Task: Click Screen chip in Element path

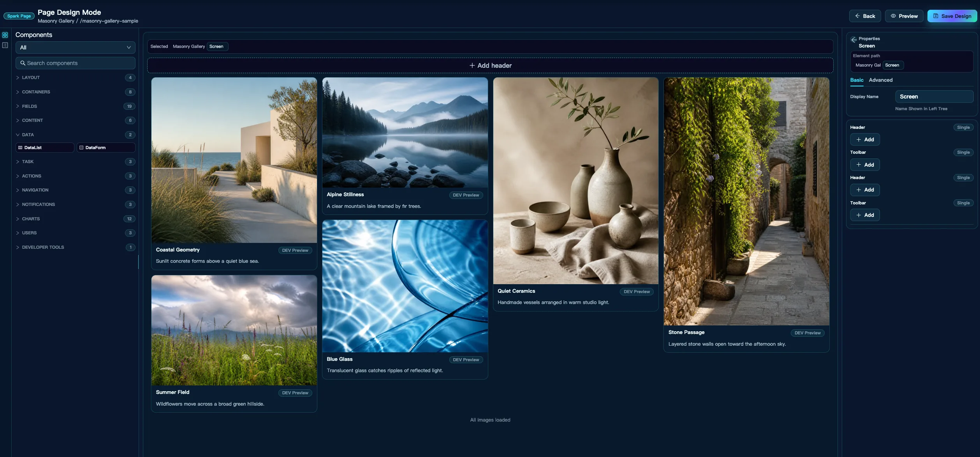Action: coord(893,65)
